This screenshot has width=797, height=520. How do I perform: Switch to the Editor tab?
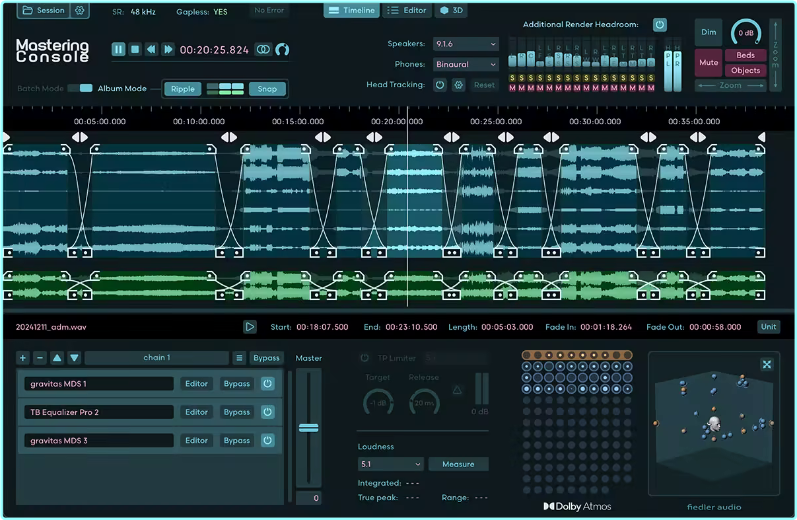pyautogui.click(x=408, y=11)
